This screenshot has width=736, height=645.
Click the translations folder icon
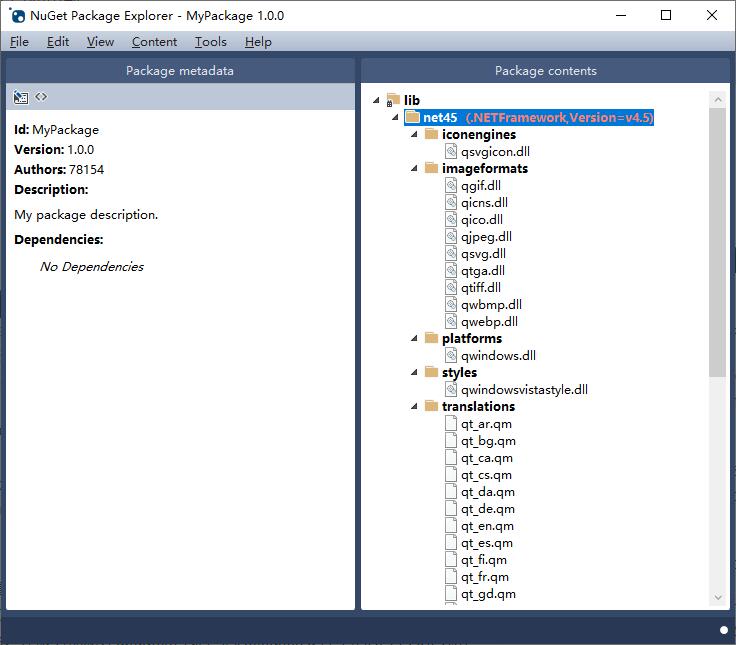(431, 406)
